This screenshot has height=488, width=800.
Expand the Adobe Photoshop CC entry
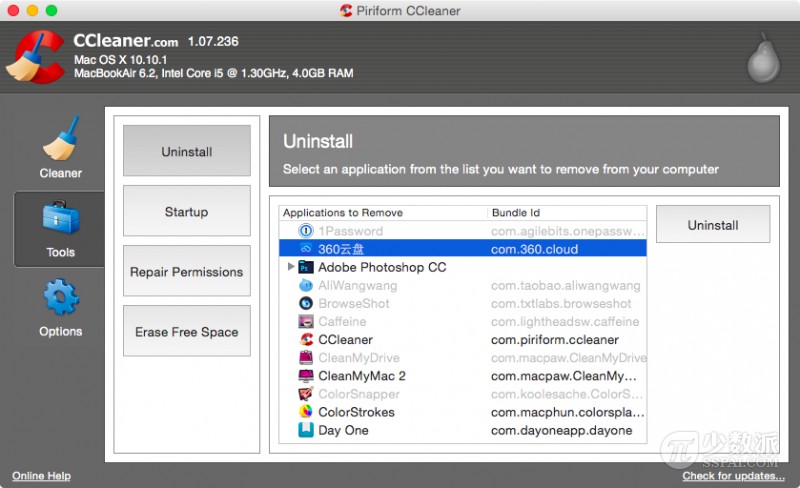tap(290, 266)
